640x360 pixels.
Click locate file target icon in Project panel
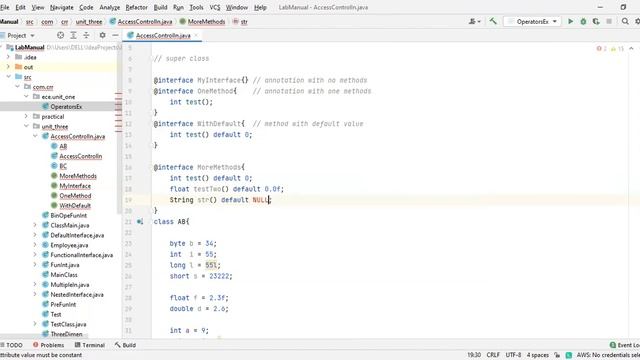point(60,36)
